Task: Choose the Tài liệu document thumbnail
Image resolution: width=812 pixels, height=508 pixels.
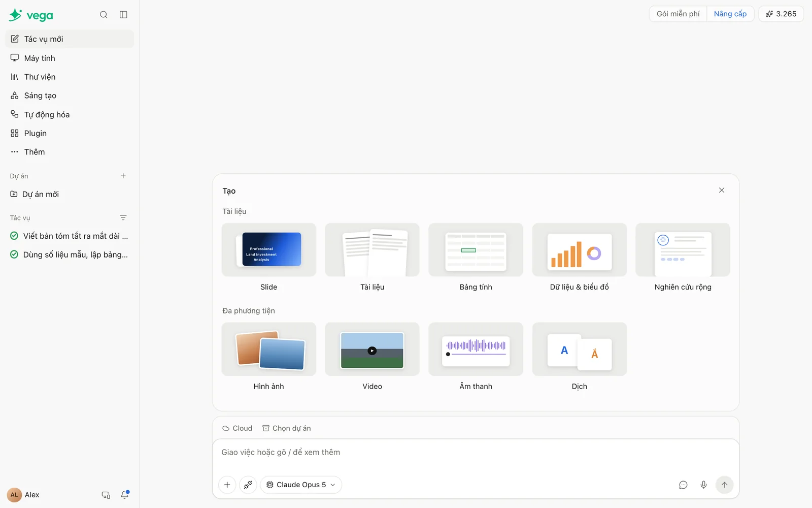Action: (x=372, y=250)
